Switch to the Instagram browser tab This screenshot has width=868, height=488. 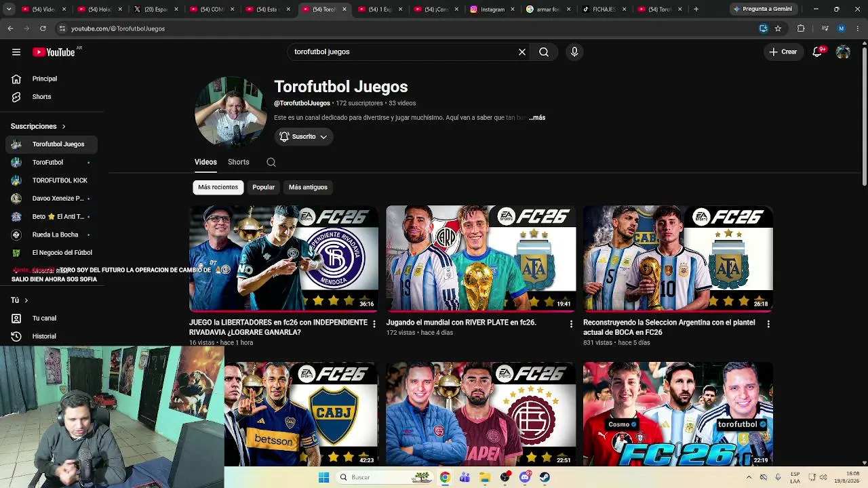492,9
